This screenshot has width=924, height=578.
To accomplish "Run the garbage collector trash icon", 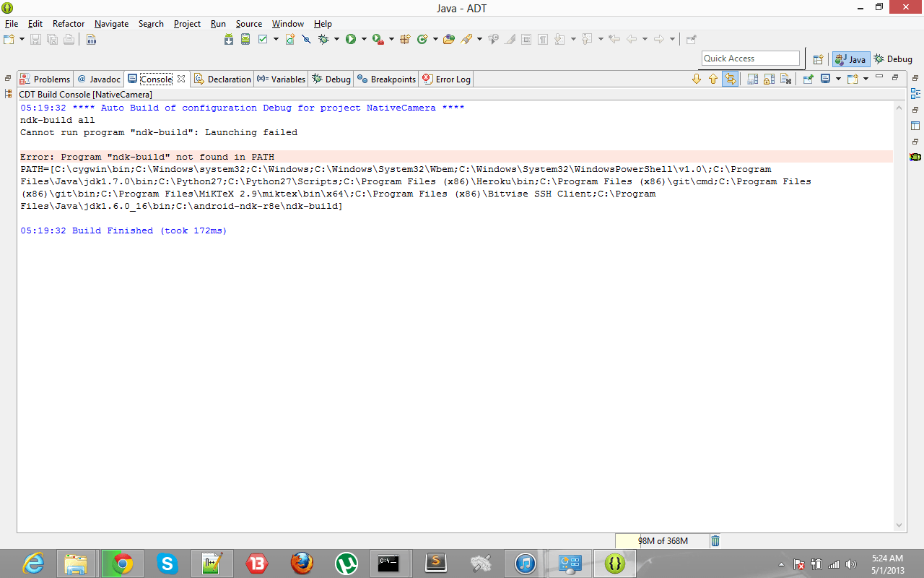I will 715,540.
